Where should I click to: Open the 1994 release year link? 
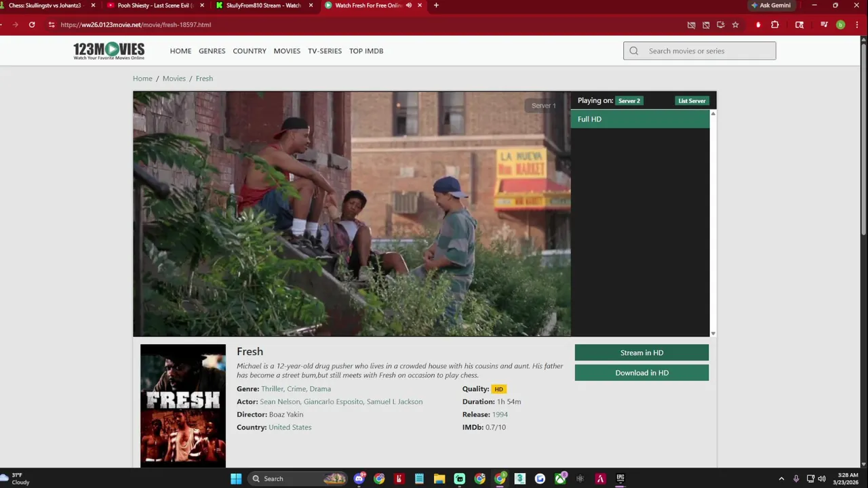(500, 415)
